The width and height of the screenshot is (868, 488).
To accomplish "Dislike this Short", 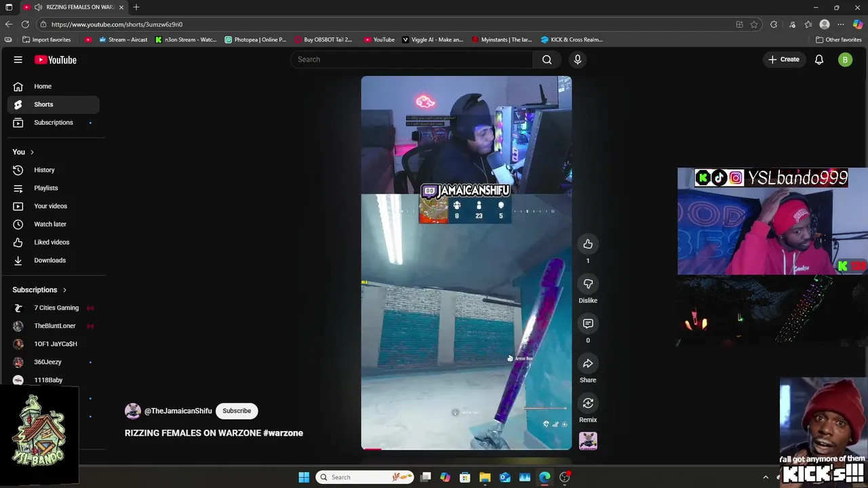I will click(588, 284).
